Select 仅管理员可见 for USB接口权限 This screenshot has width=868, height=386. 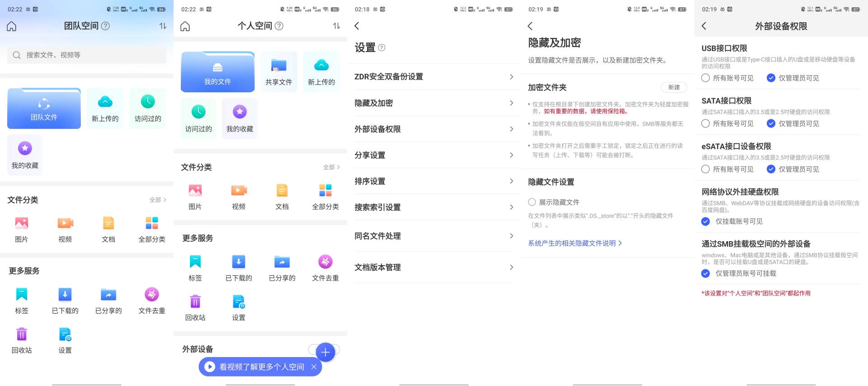click(x=793, y=78)
